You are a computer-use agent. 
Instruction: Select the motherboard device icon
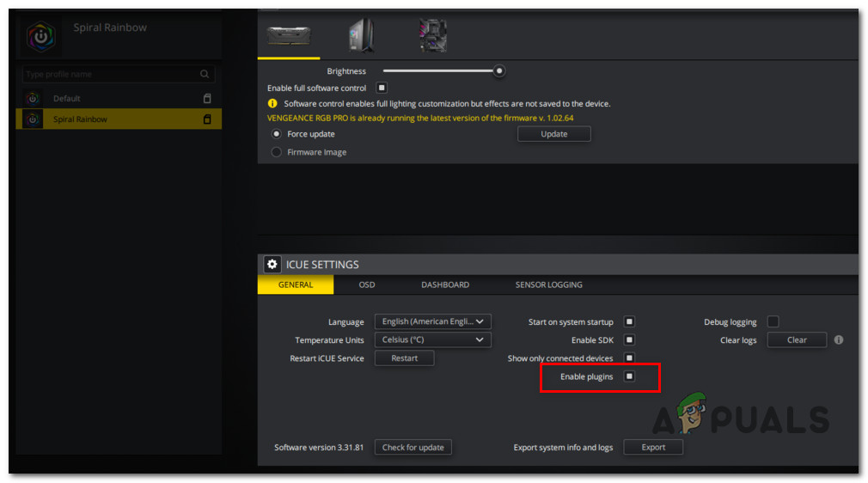(x=433, y=35)
